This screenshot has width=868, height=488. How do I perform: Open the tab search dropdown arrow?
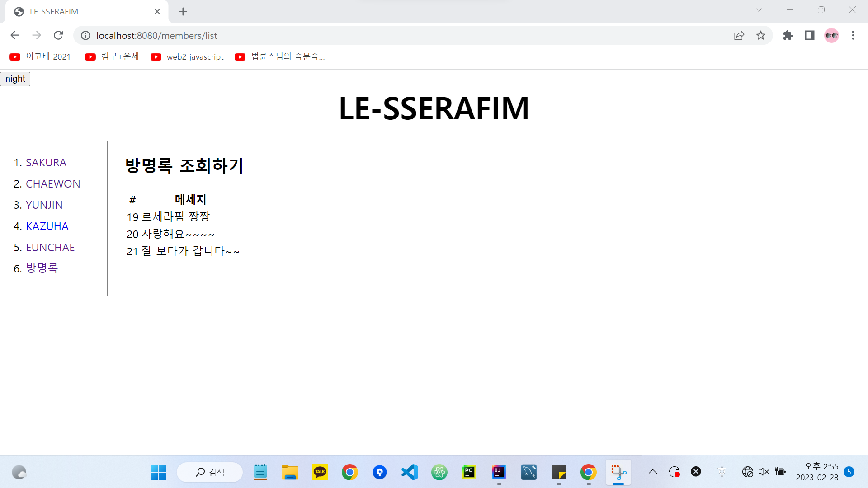tap(759, 9)
